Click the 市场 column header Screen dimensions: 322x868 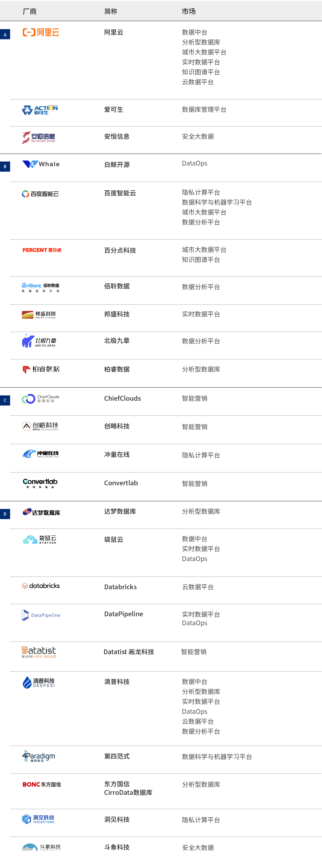point(188,11)
